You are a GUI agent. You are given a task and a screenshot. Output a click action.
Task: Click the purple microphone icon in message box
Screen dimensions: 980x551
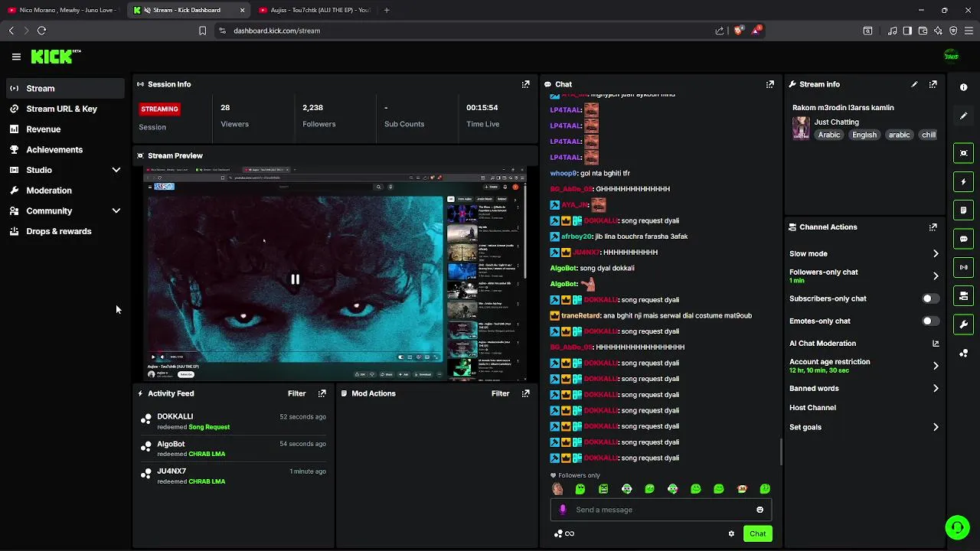click(563, 510)
